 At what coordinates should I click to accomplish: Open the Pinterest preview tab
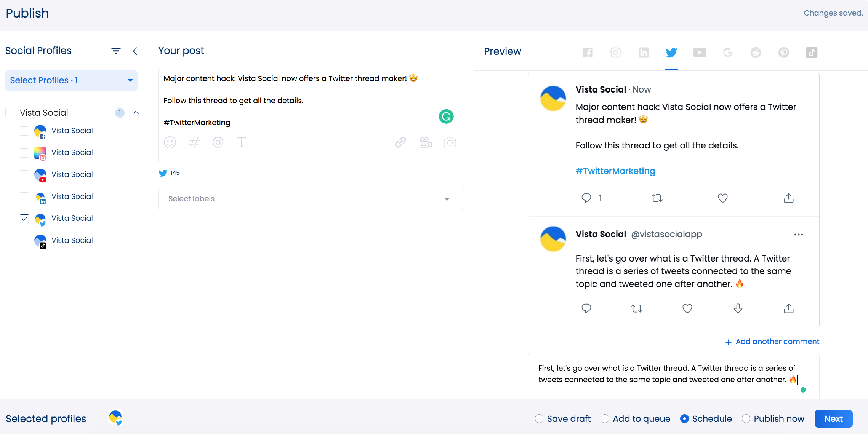(783, 53)
